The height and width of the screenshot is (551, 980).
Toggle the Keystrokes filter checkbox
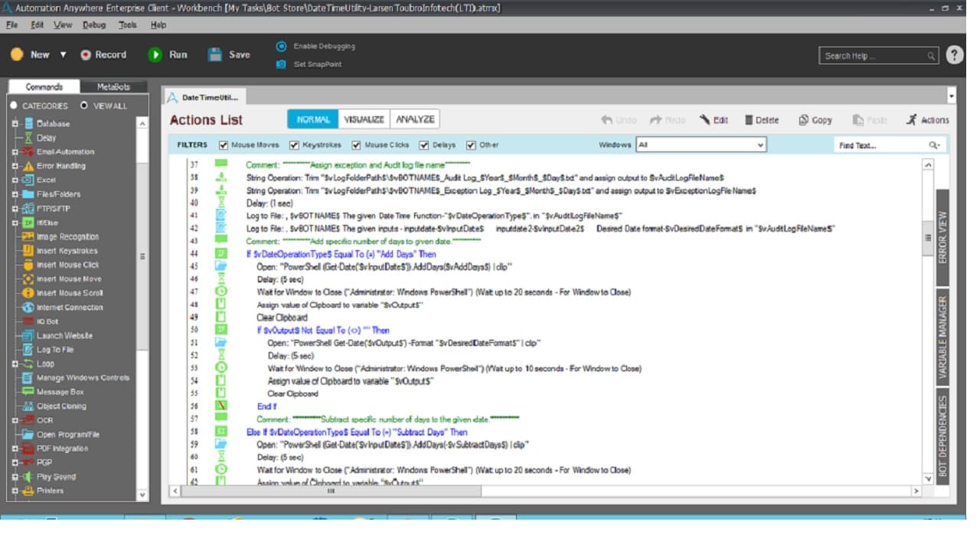pyautogui.click(x=294, y=145)
